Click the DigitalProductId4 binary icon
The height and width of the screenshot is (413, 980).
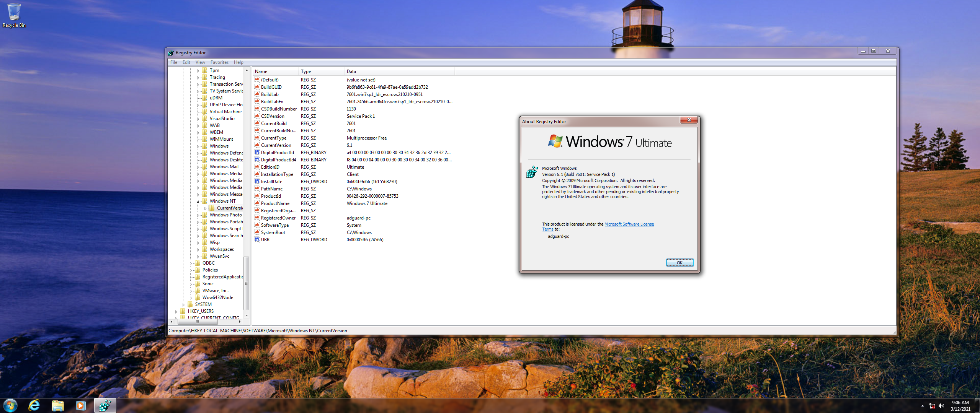pyautogui.click(x=257, y=159)
